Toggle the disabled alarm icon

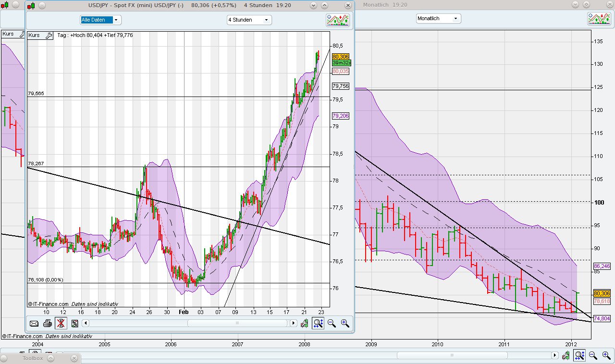click(61, 323)
